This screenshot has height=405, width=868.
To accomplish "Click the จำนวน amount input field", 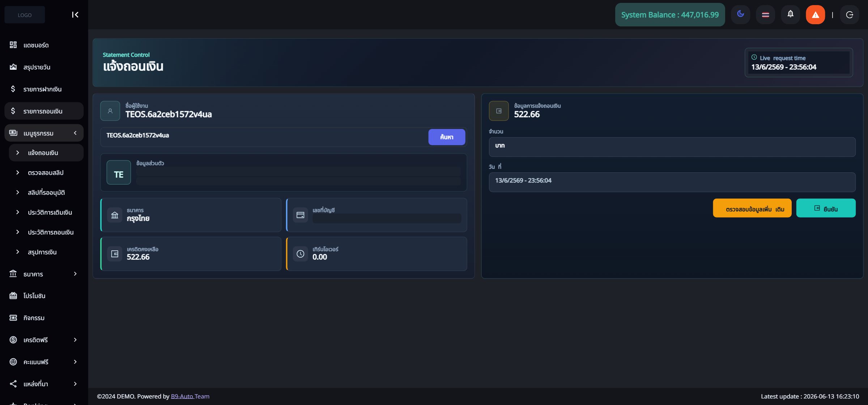I will click(672, 147).
